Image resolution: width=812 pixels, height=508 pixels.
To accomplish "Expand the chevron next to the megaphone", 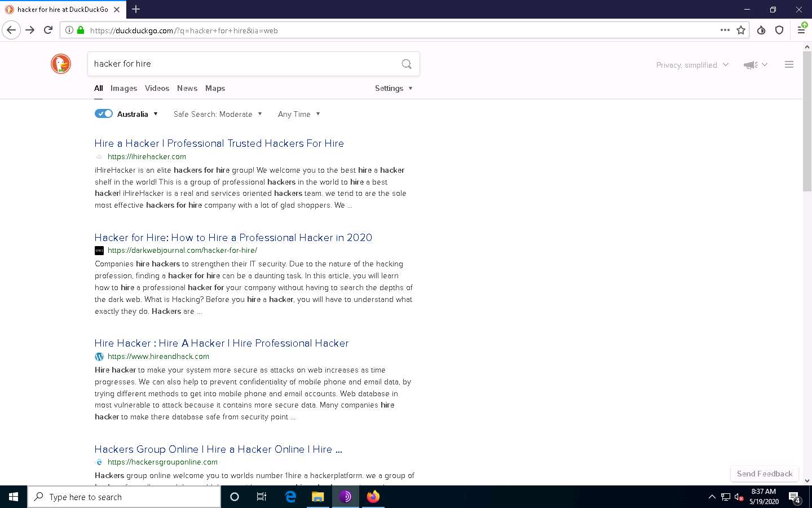I will click(x=765, y=65).
